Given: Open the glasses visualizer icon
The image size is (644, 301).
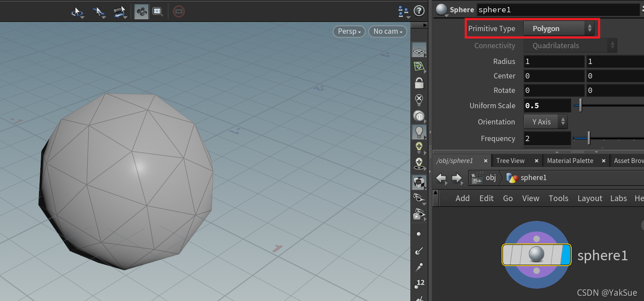Looking at the screenshot, I should 419,198.
